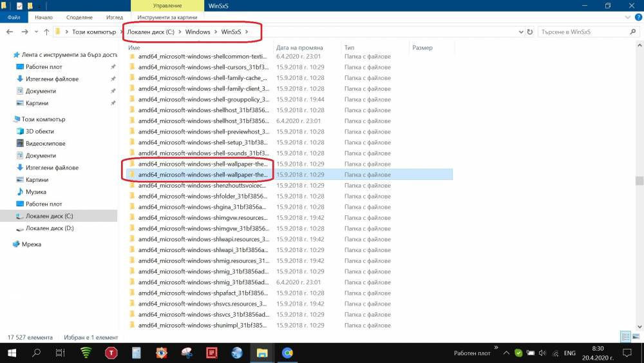Click the folder icon of amd64_microsoft-windows-shunimpl_31bf385...
Screen dimensions: 644x363
tap(132, 325)
